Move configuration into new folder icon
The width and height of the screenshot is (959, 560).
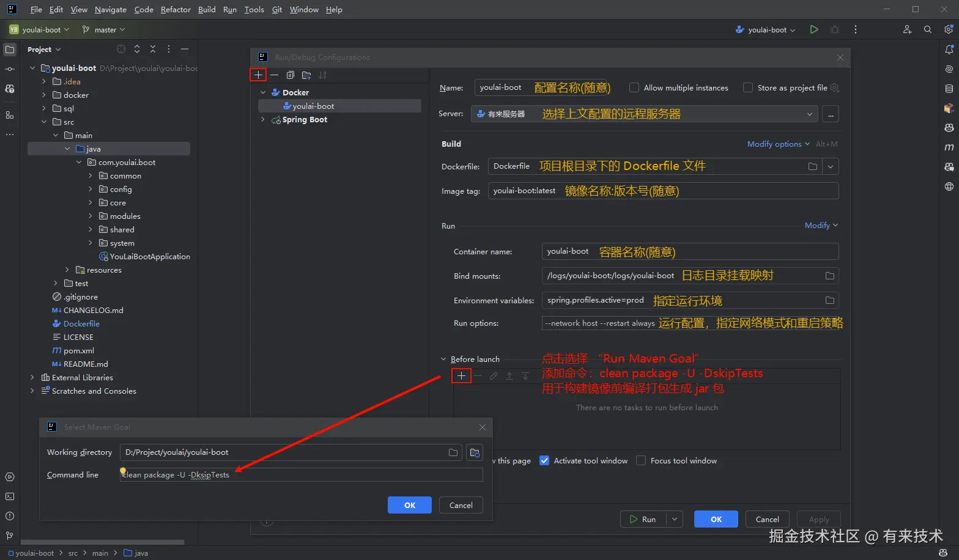(x=306, y=75)
